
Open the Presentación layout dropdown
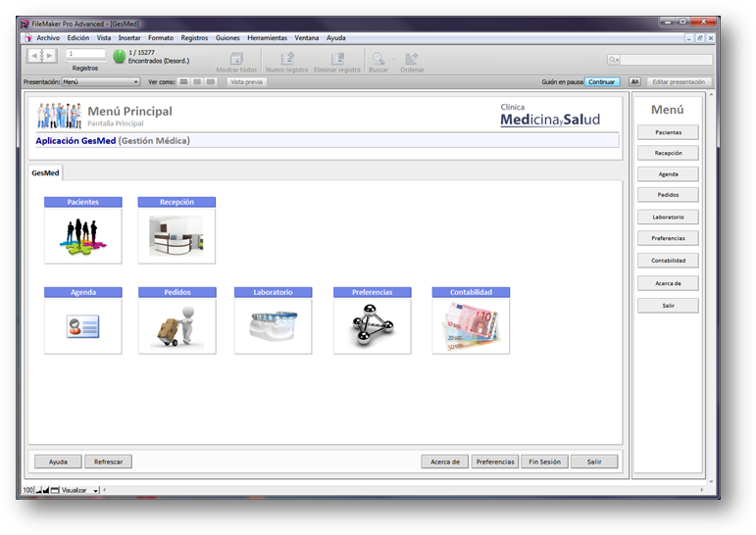(x=101, y=82)
